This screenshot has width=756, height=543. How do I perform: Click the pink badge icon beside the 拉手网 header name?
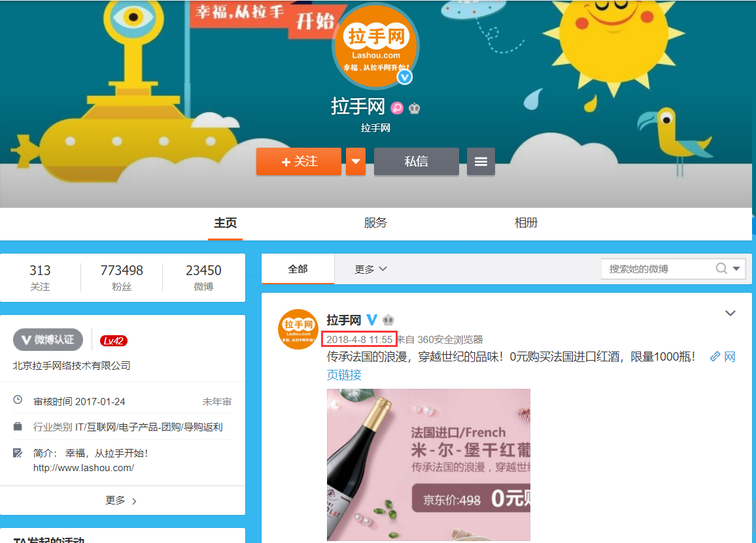[397, 108]
